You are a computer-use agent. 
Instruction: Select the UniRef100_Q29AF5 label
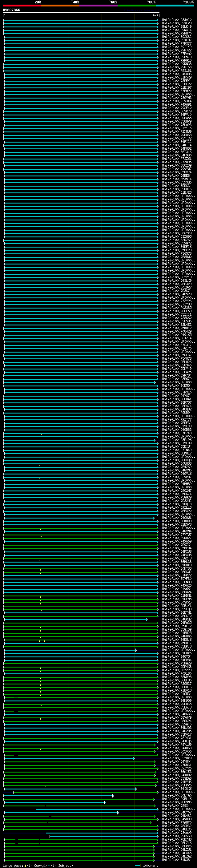tap(177, 724)
